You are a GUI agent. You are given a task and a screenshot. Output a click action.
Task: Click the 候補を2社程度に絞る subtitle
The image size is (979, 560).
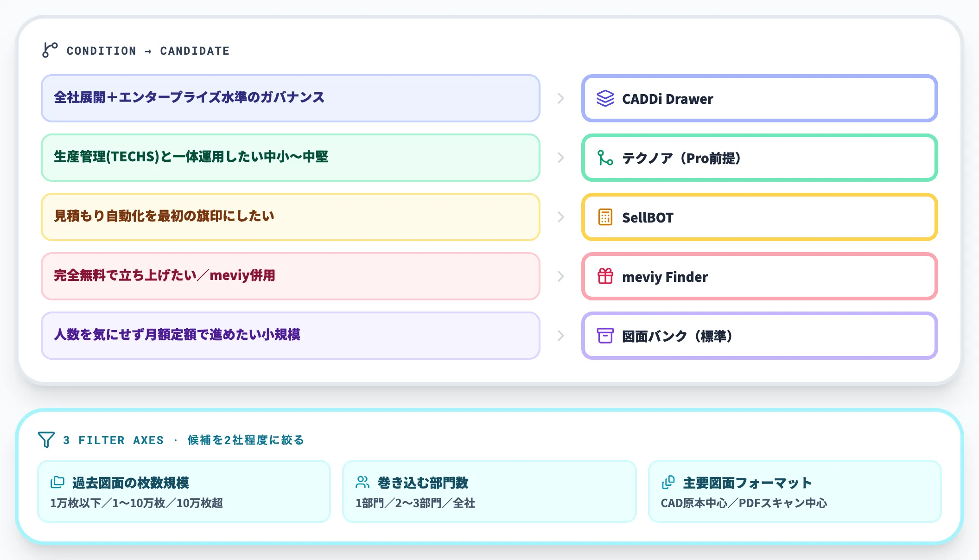[x=246, y=440]
